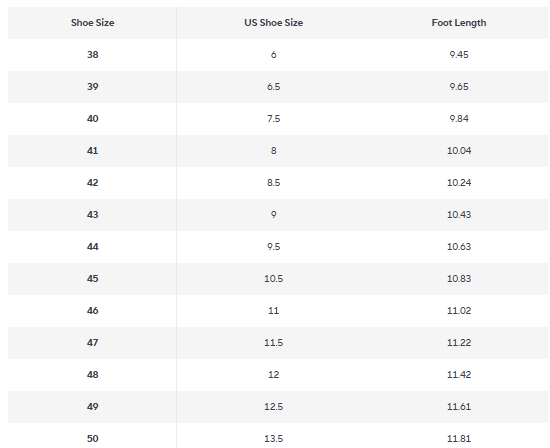This screenshot has height=448, width=550.
Task: Select shoe size 38 cell
Action: click(x=93, y=55)
